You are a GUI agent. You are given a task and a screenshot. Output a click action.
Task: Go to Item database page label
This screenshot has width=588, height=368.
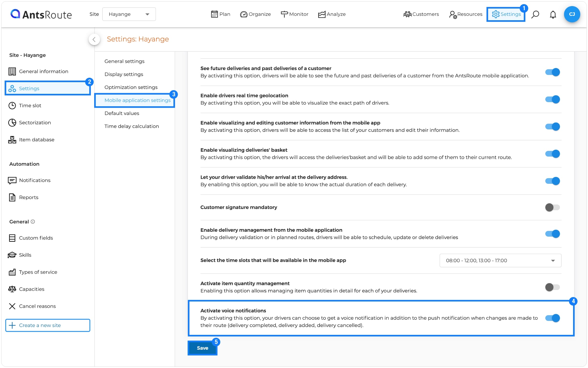pos(37,140)
